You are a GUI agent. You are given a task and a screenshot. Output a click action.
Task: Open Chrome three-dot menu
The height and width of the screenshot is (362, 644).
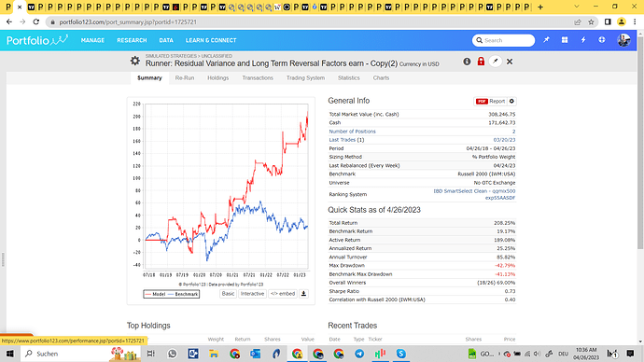coord(635,21)
